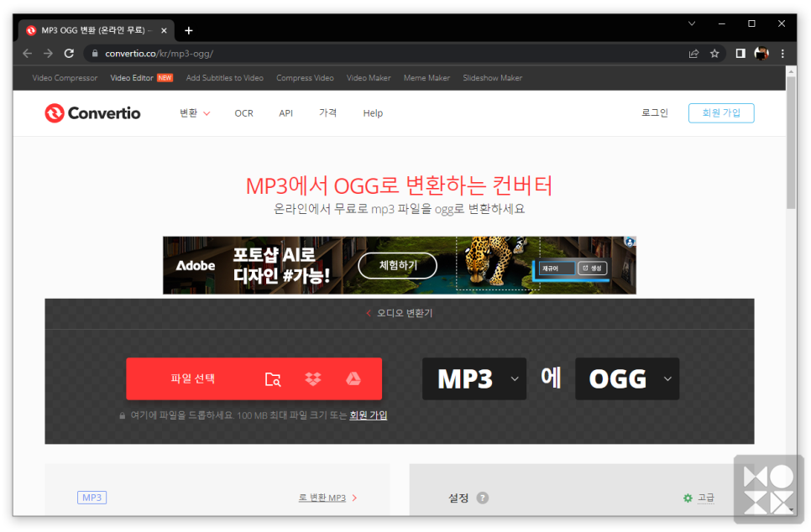Screen dimensions: 811x532
Task: Open the OGG target format dropdown
Action: 627,379
